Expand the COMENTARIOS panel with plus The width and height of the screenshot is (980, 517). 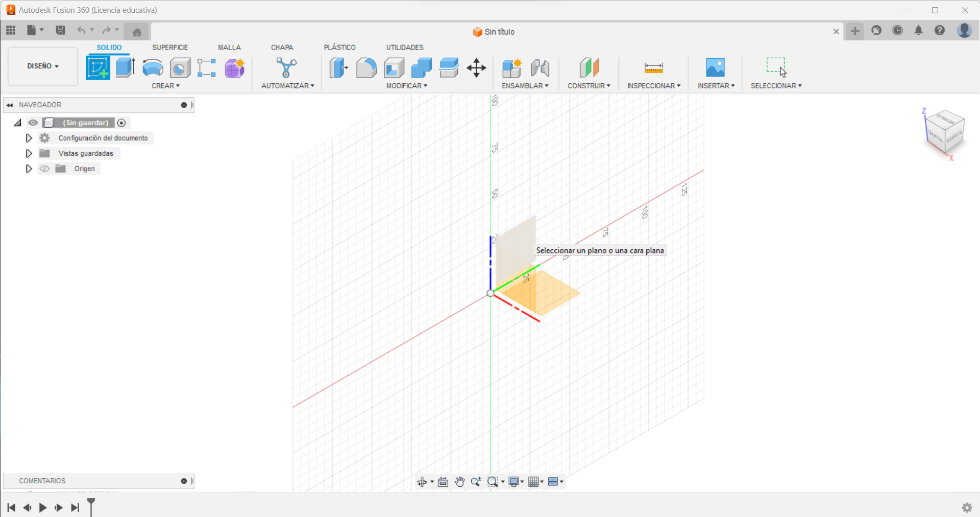pyautogui.click(x=184, y=481)
